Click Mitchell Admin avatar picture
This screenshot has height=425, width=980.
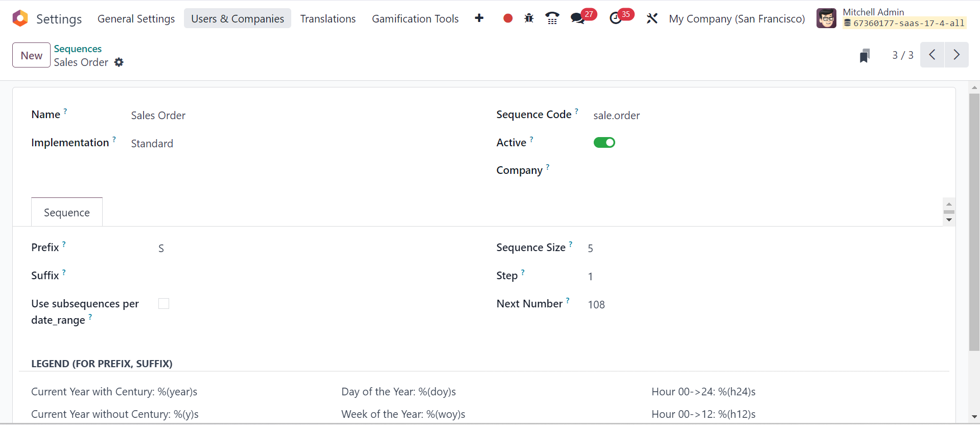coord(826,18)
